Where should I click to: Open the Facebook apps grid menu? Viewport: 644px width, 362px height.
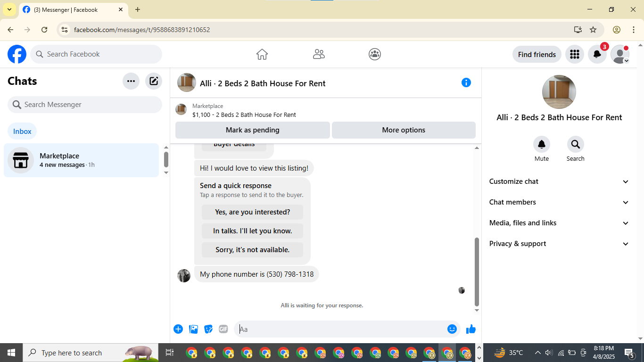click(574, 54)
